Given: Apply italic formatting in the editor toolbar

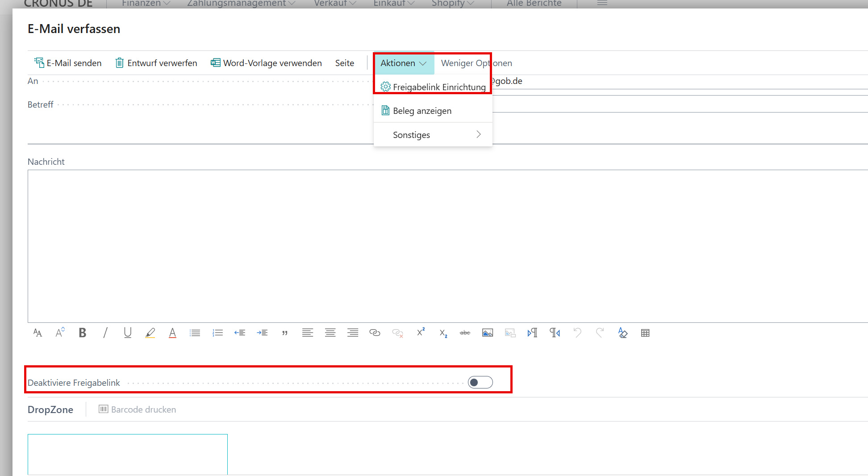Looking at the screenshot, I should tap(105, 333).
